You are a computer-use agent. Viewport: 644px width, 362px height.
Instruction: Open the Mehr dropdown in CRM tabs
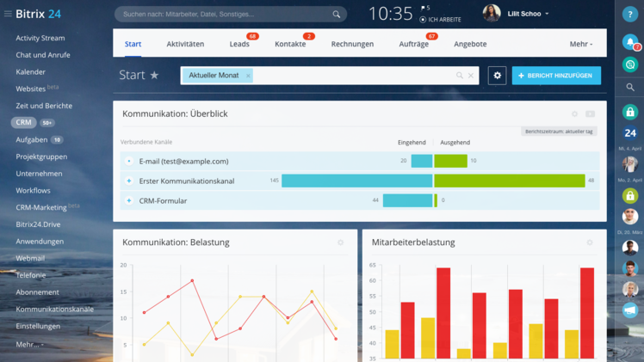(x=580, y=44)
